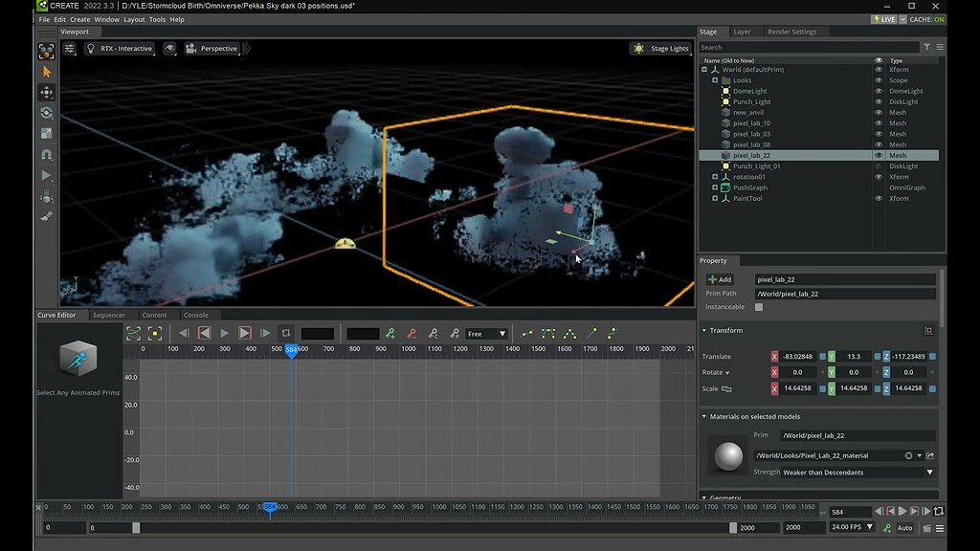Click the Stage Lights button

coord(661,49)
